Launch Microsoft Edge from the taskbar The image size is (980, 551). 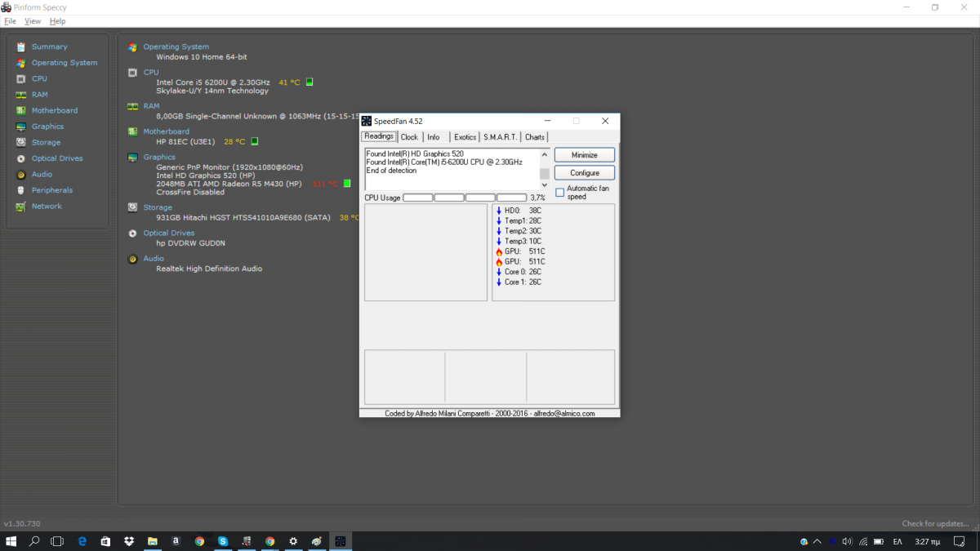(82, 541)
